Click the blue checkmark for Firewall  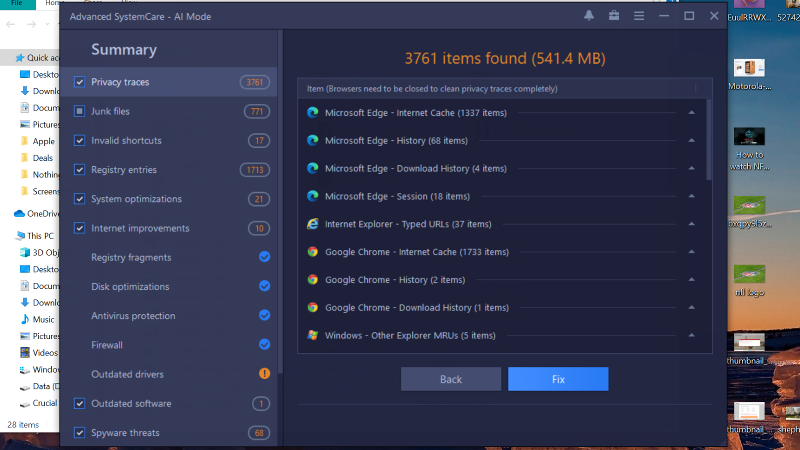264,344
